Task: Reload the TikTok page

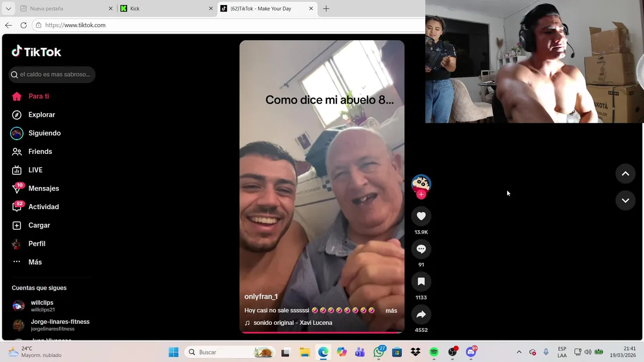Action: point(23,25)
